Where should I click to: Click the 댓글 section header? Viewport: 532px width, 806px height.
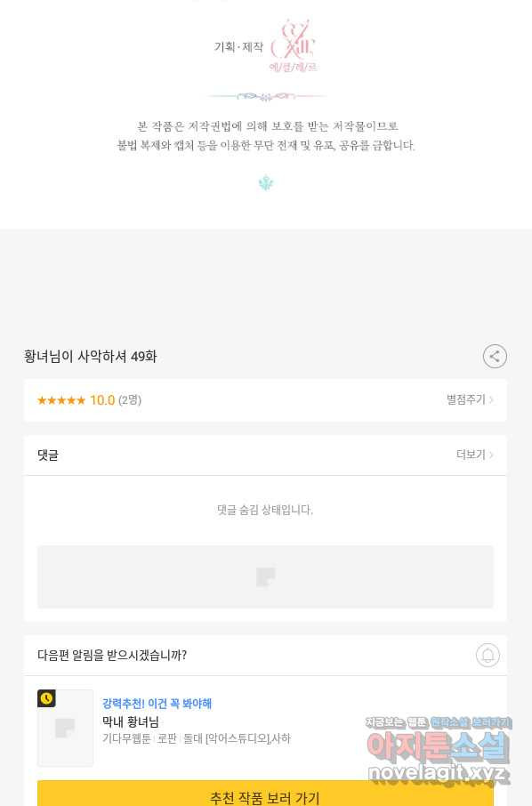point(48,455)
